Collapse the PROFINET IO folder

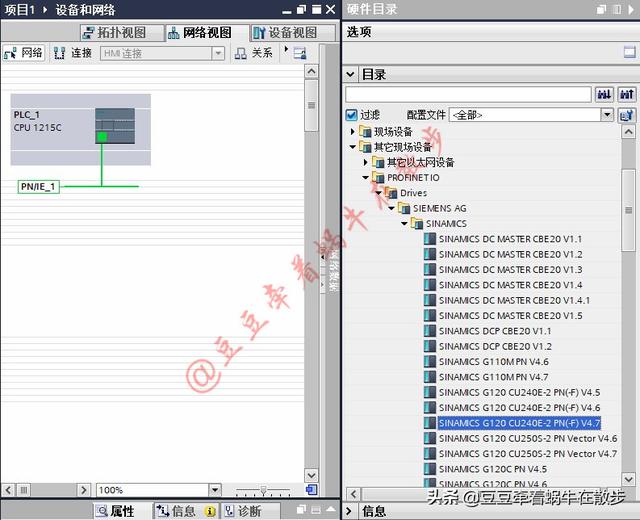tap(366, 178)
